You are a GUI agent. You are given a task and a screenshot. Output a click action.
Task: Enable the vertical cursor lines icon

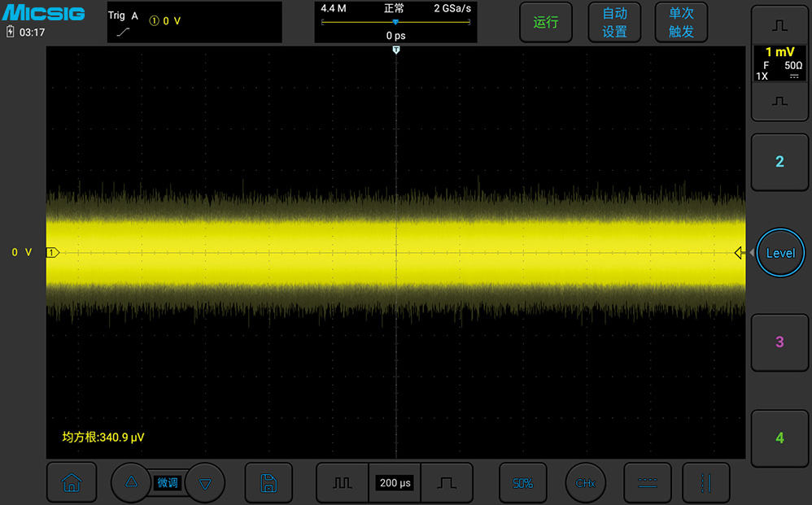(x=706, y=483)
